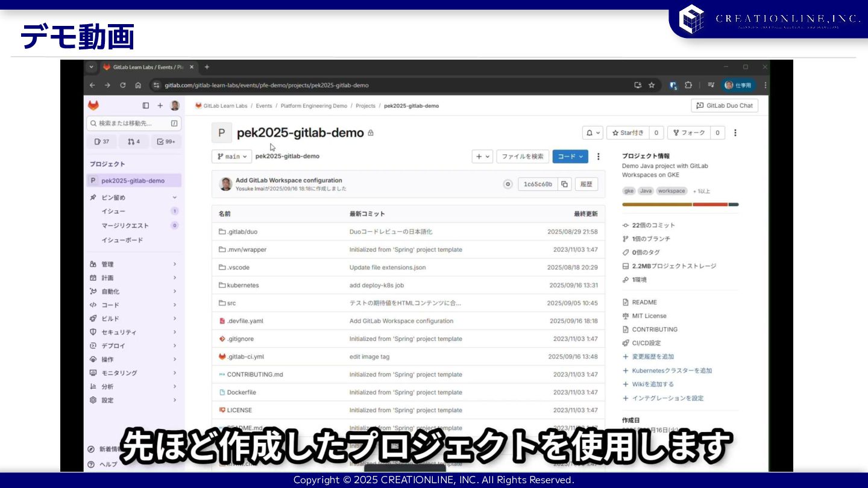Expand the 管理 sidebar menu
The height and width of the screenshot is (488, 868).
click(134, 264)
